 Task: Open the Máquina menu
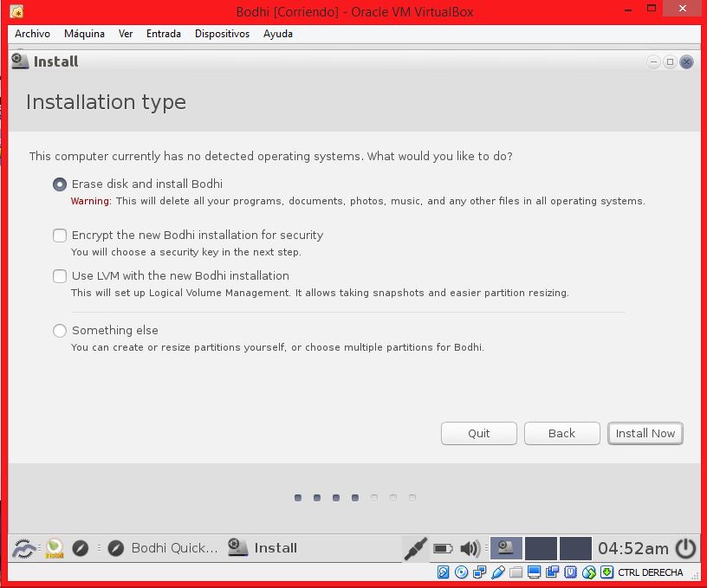pos(84,34)
